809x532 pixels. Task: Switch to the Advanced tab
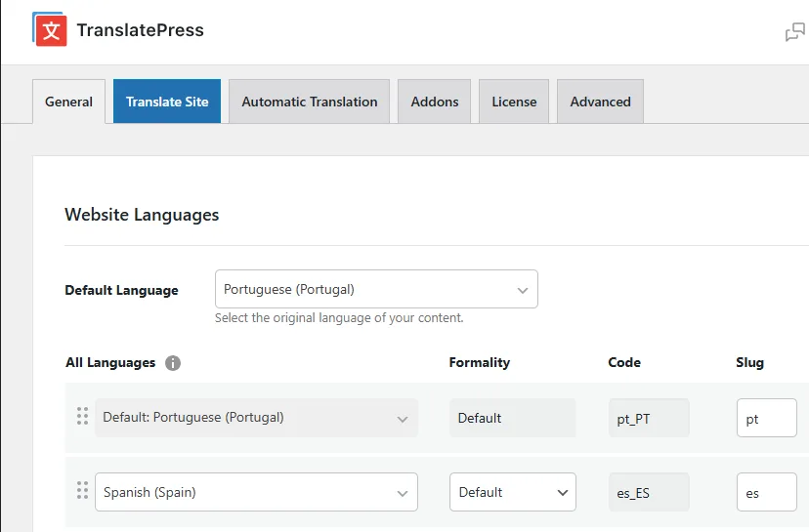click(600, 102)
